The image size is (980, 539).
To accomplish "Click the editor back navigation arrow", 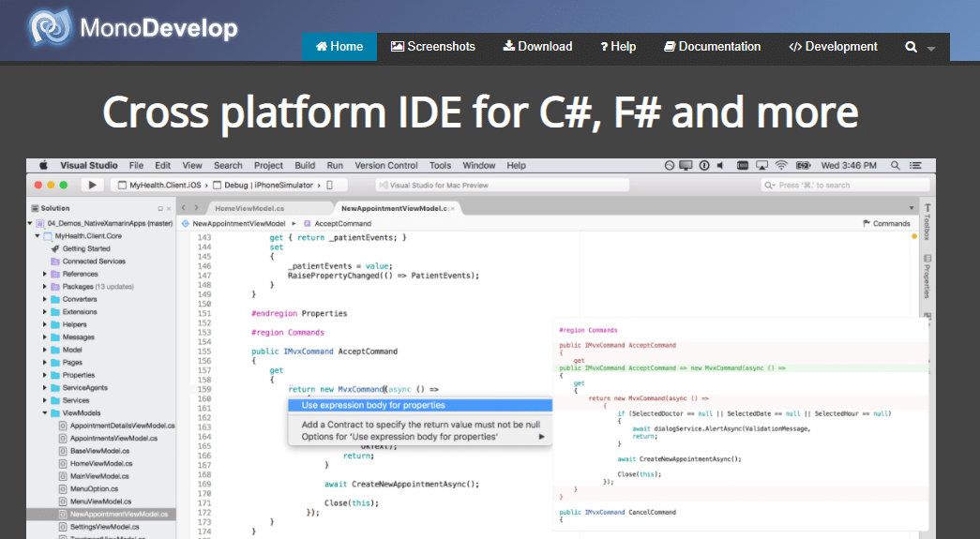I will coord(183,207).
